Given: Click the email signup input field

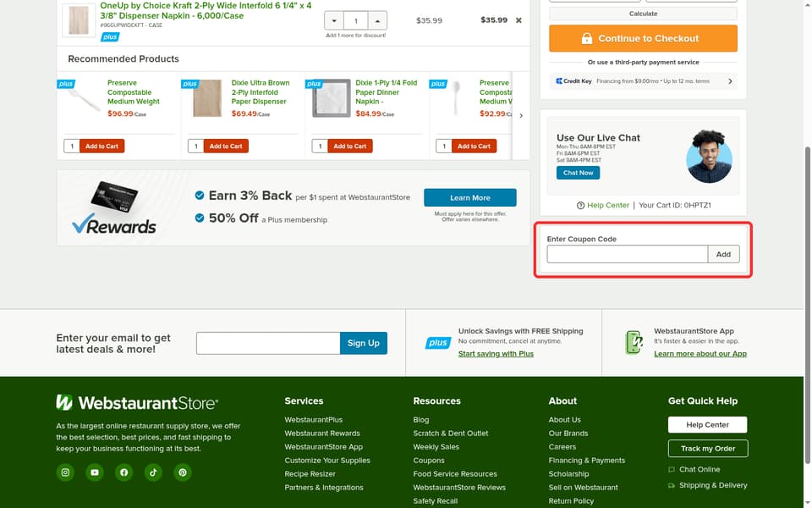Looking at the screenshot, I should 268,343.
